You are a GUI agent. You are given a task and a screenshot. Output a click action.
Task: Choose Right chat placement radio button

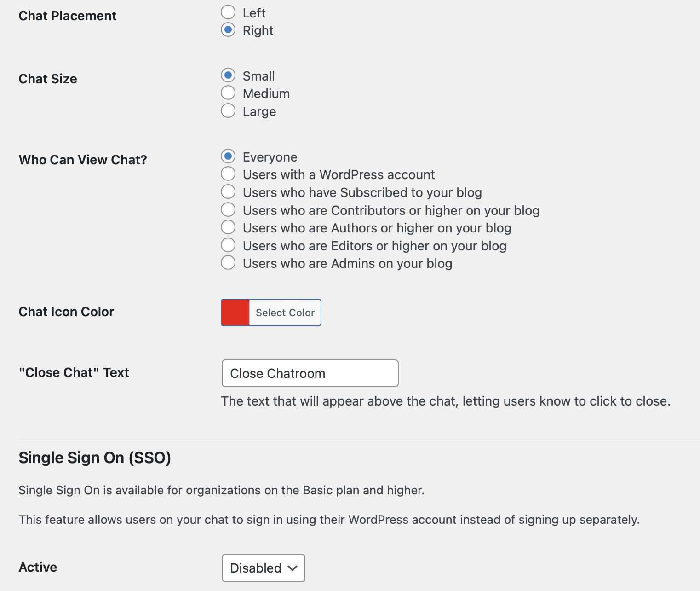tap(228, 30)
